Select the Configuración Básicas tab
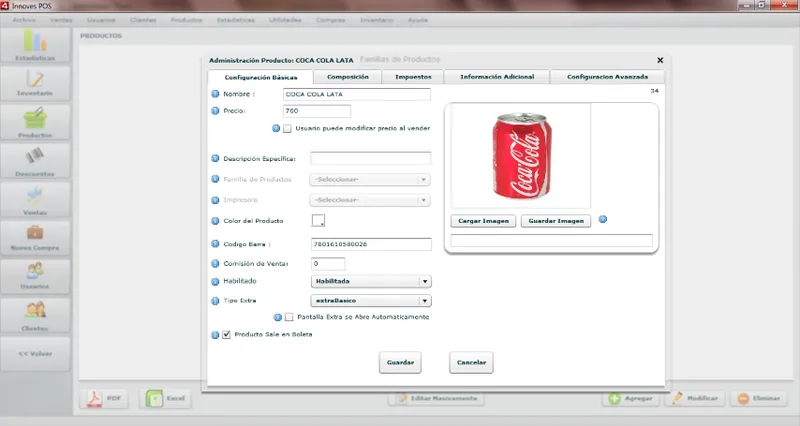The width and height of the screenshot is (800, 426). (x=261, y=77)
